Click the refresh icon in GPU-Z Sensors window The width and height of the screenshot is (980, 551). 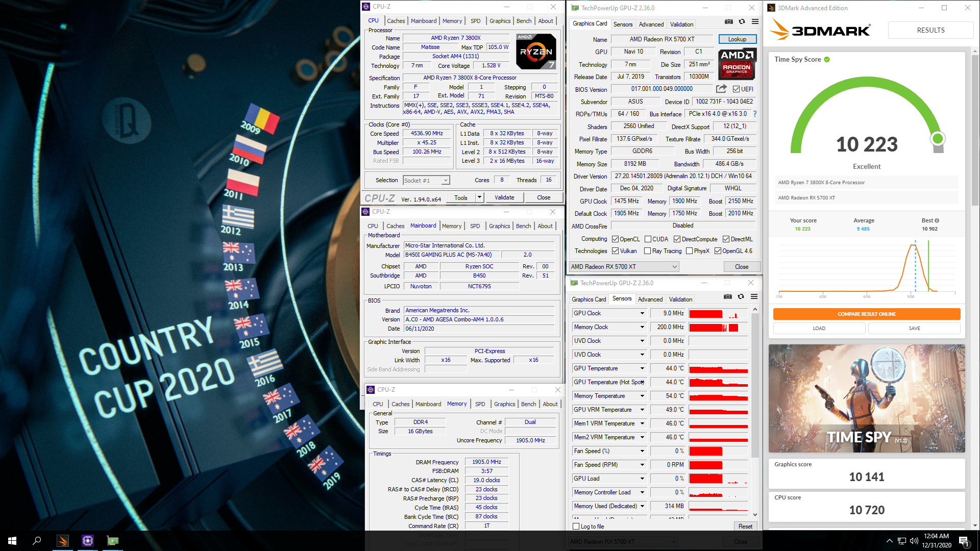[741, 297]
